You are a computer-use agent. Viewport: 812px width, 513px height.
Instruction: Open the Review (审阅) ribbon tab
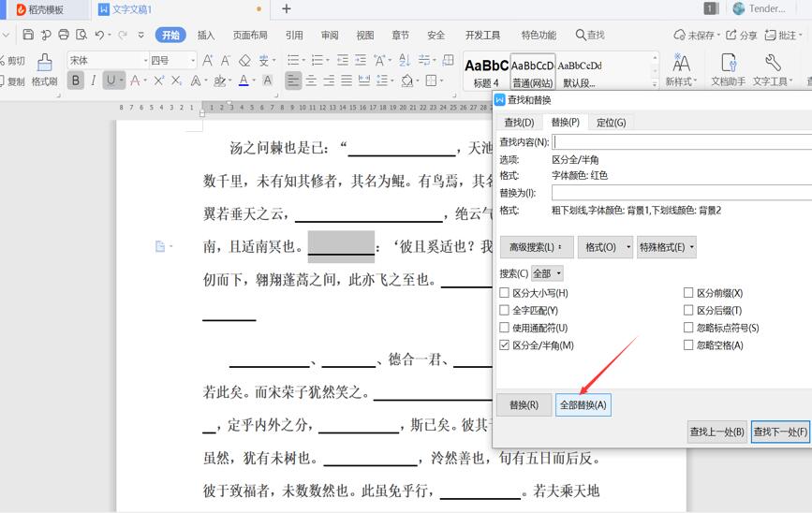coord(330,36)
